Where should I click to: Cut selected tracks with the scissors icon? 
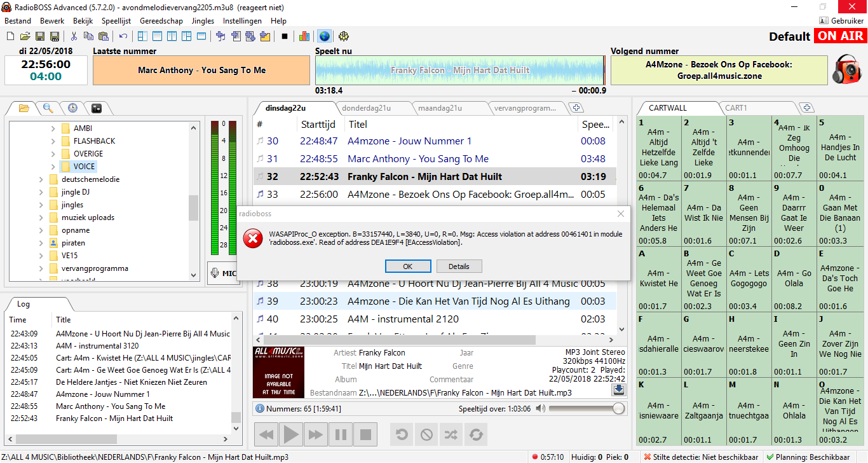pos(74,36)
